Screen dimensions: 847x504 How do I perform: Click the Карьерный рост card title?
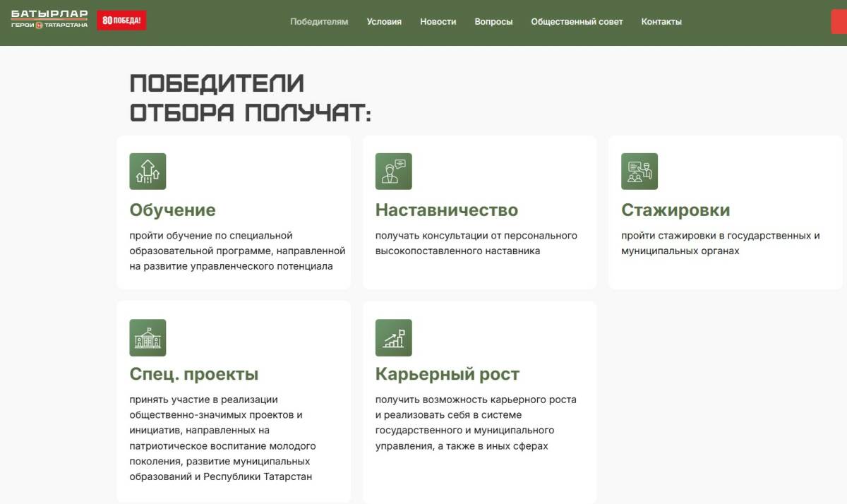coord(447,374)
